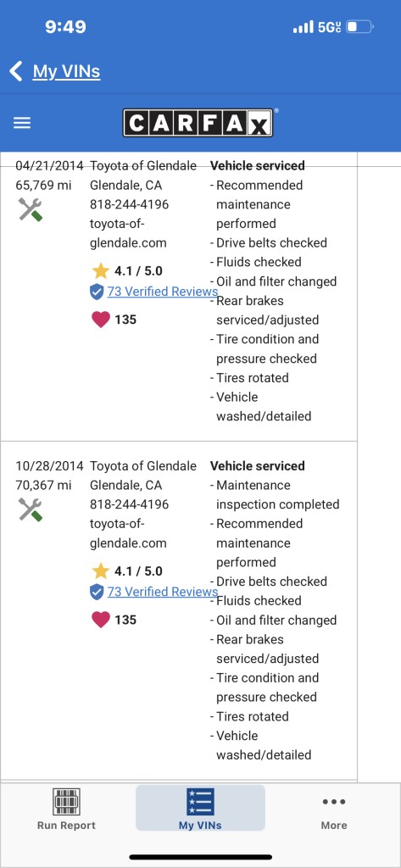Screen dimensions: 401x868
Task: Go back via My VINs link
Action: (66, 71)
